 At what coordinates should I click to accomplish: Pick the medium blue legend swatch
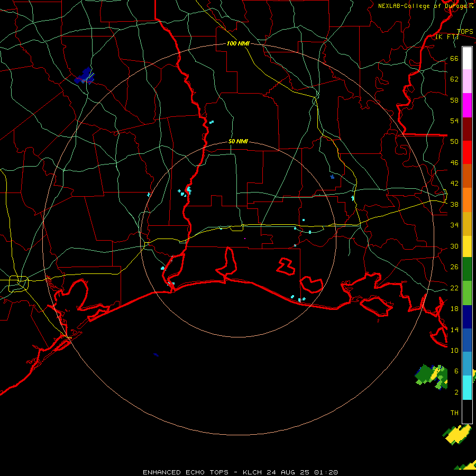click(467, 340)
